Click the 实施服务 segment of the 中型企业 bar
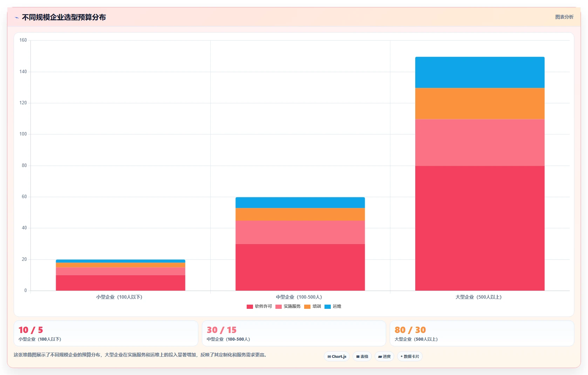Screen dimensions: 588x375 pyautogui.click(x=300, y=232)
